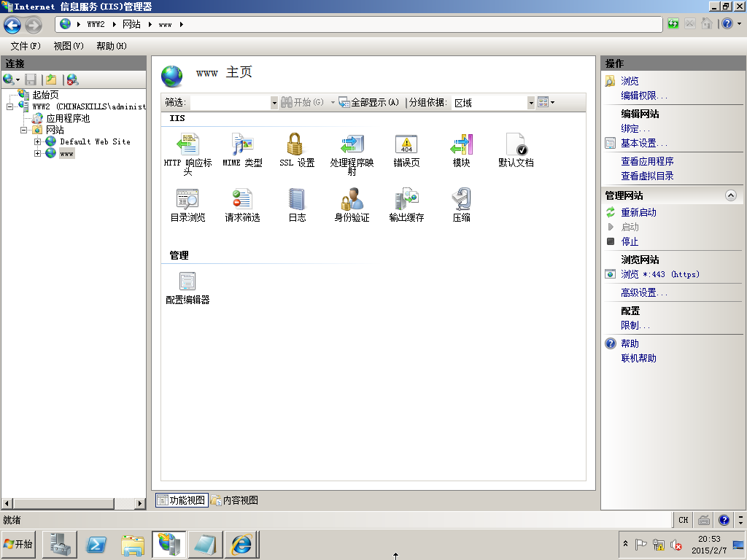Image resolution: width=747 pixels, height=560 pixels.
Task: Click the forward navigation arrow
Action: click(34, 25)
